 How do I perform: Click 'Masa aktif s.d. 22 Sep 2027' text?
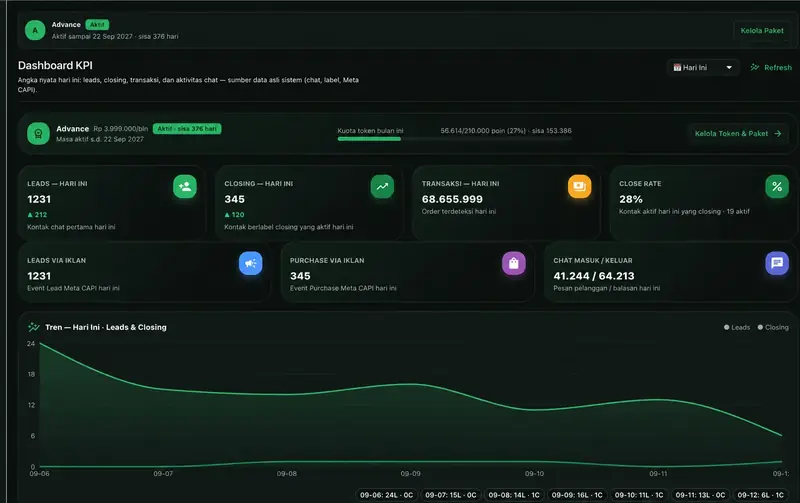100,139
